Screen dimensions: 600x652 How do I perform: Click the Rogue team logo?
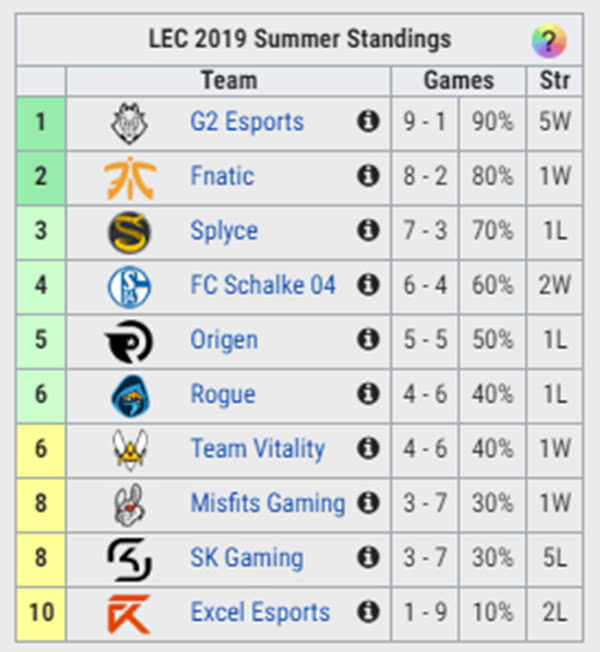tap(130, 395)
